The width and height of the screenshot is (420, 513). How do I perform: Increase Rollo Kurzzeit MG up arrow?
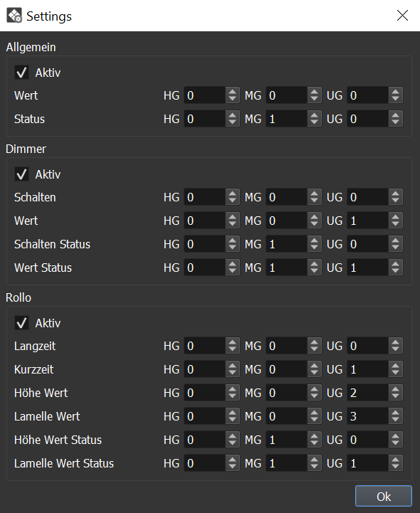pyautogui.click(x=314, y=366)
